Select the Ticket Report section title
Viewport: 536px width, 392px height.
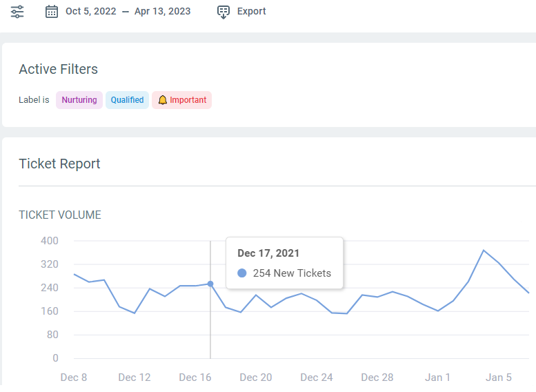[59, 164]
